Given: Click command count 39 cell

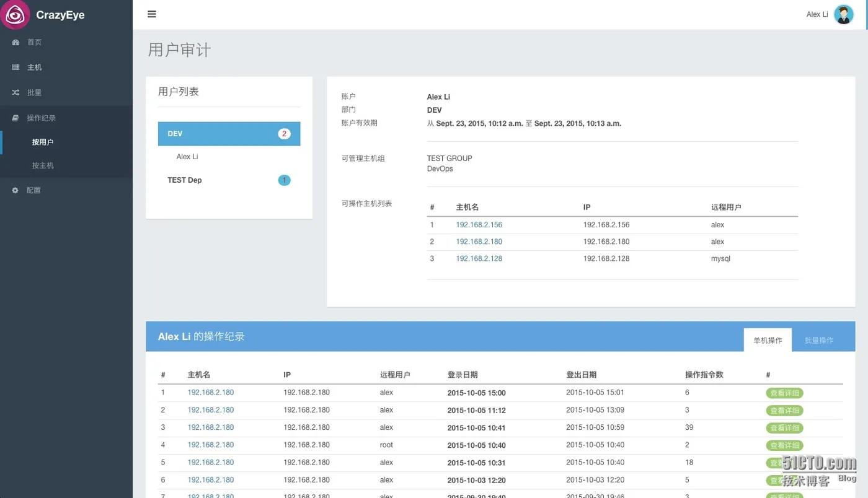Looking at the screenshot, I should [x=689, y=427].
